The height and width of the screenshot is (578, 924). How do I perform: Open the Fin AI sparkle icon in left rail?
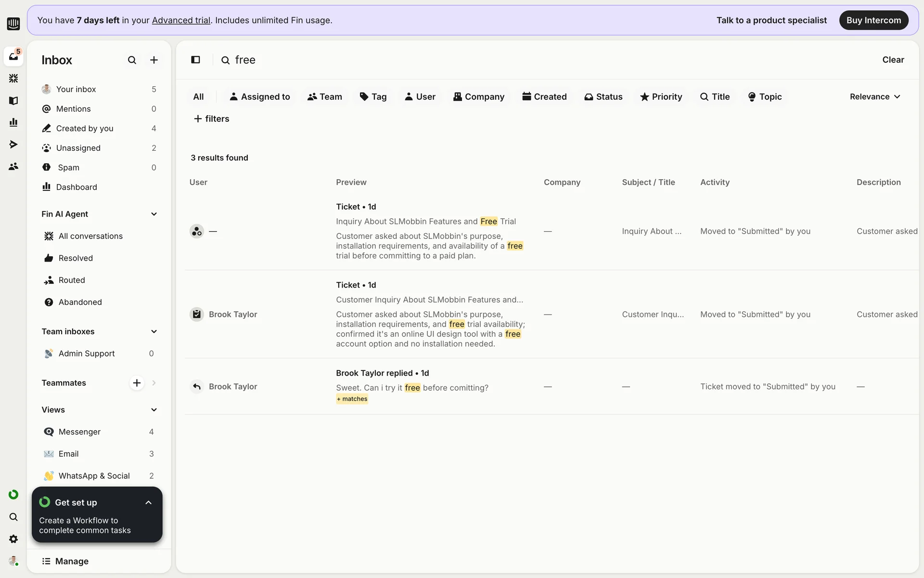(13, 78)
